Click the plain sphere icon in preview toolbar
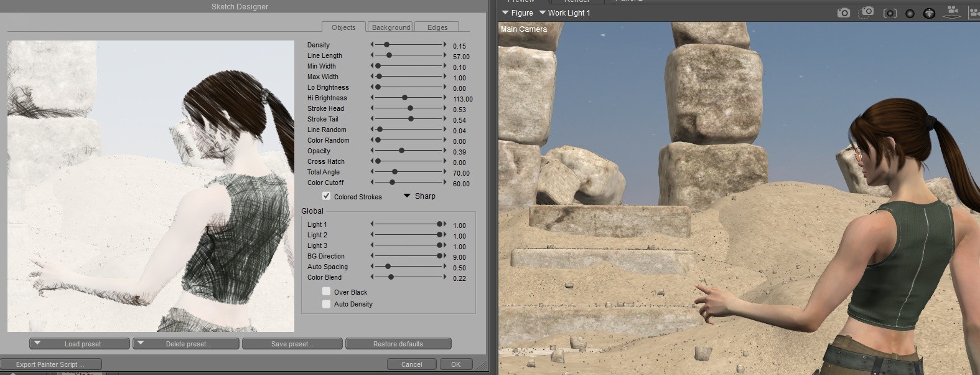The width and height of the screenshot is (980, 375). coord(910,13)
